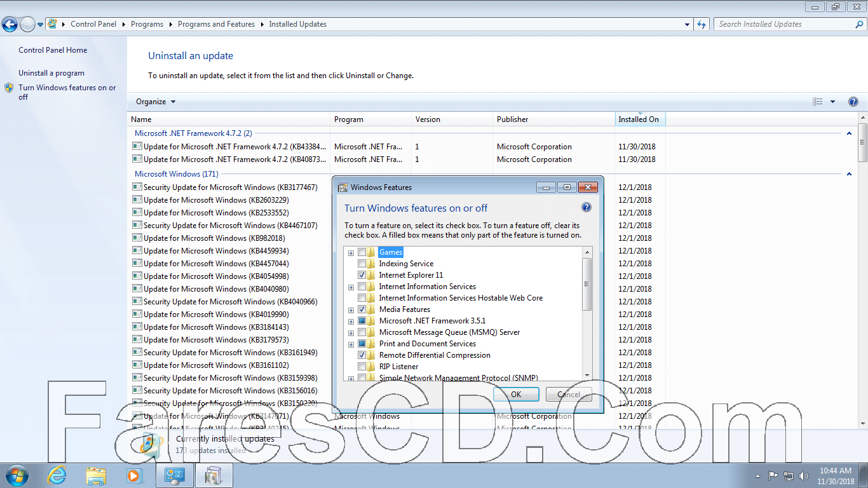Check the Internet Information Services checkbox
This screenshot has height=488, width=868.
[x=362, y=287]
